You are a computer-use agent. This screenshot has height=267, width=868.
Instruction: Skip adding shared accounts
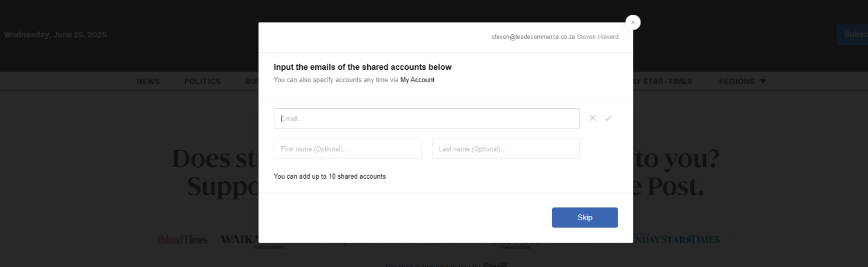click(585, 217)
